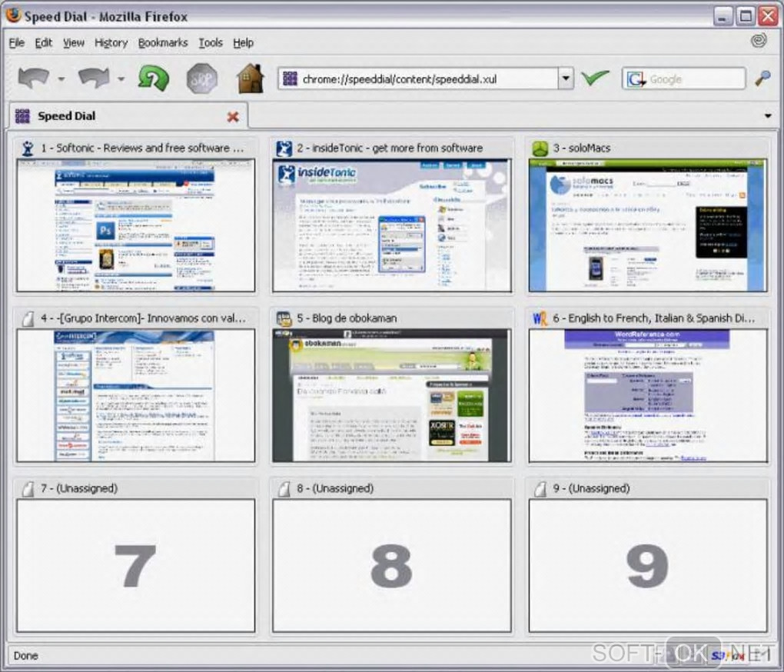Reload the page with green refresh icon
The image size is (784, 672).
153,78
